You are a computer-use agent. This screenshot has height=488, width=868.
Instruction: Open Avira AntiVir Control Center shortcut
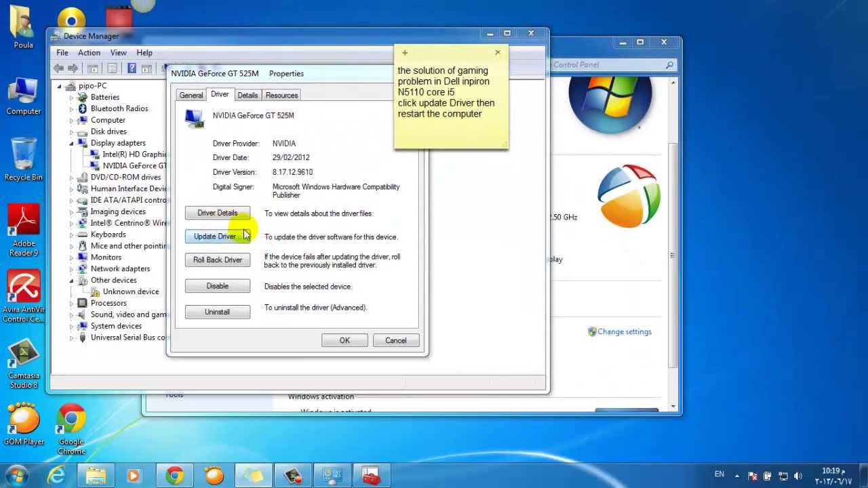24,297
